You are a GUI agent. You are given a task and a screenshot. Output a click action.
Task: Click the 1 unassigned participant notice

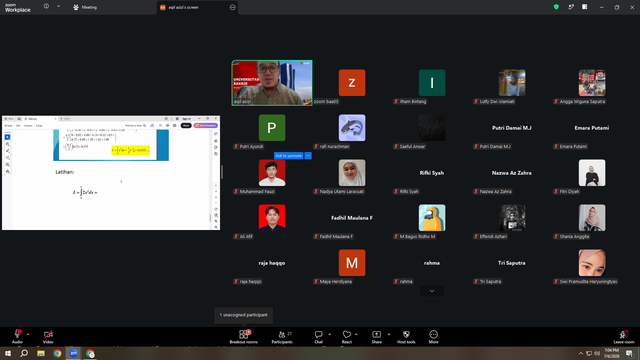click(244, 315)
